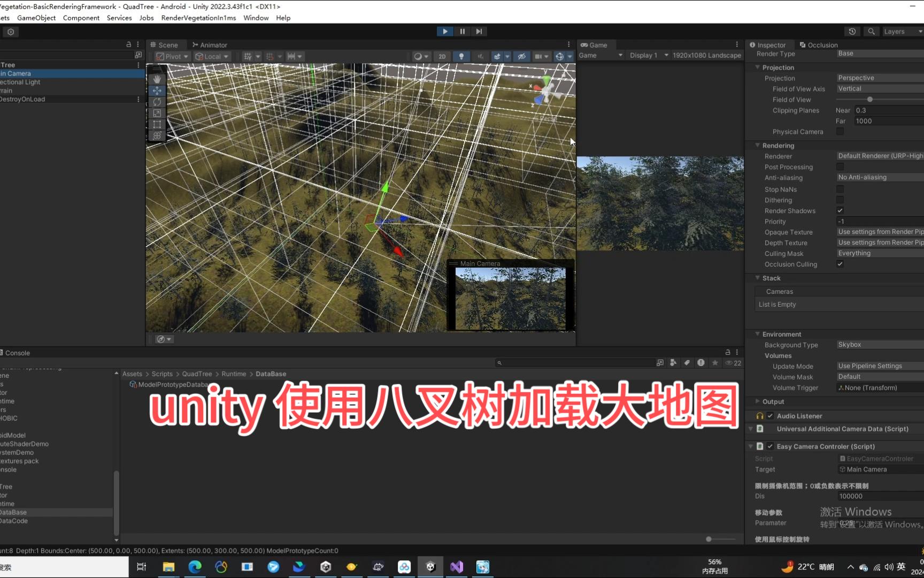Open project search in window icon

click(x=660, y=363)
